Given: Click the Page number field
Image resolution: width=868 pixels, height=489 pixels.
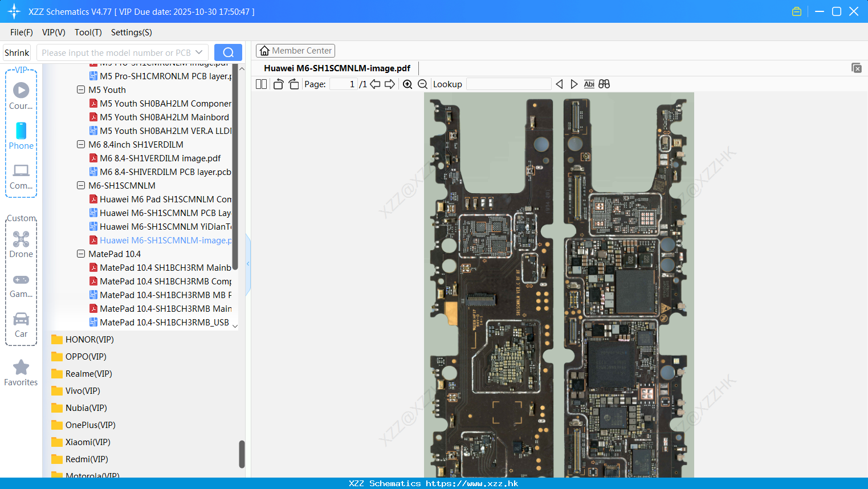Looking at the screenshot, I should point(344,84).
